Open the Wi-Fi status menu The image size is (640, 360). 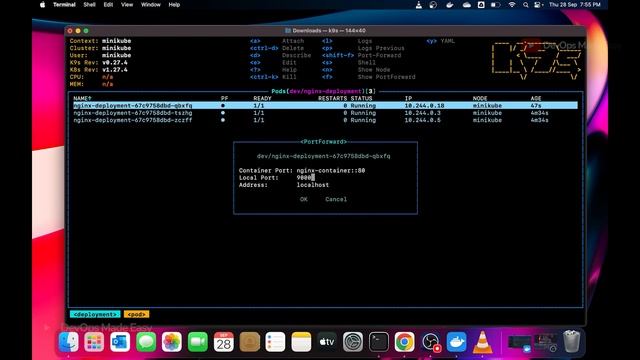(511, 5)
